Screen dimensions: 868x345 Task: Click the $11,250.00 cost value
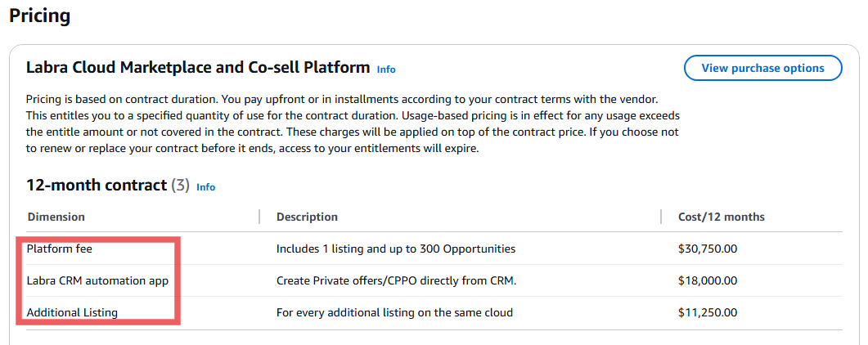[708, 313]
